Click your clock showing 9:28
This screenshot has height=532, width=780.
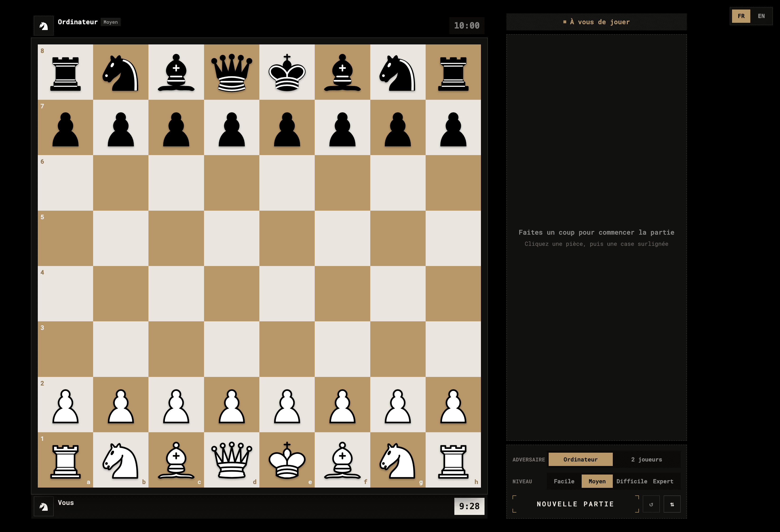469,506
